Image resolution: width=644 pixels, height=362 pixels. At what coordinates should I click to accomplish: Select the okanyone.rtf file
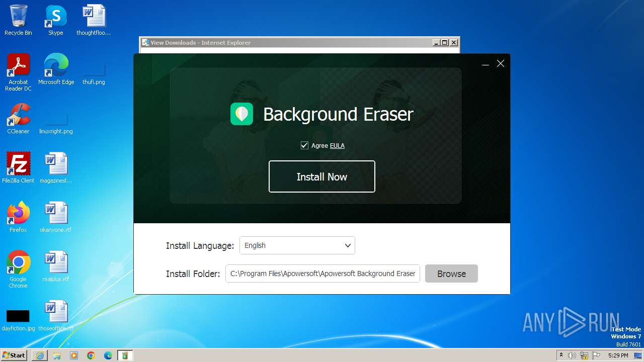pos(56,217)
